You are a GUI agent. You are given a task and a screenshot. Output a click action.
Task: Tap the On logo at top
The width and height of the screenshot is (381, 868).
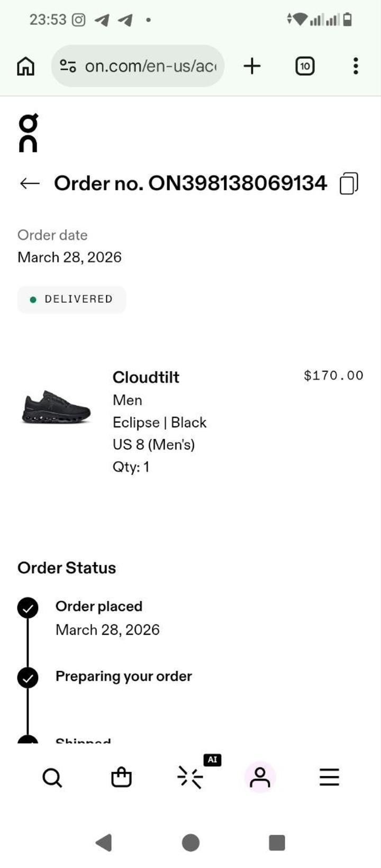(x=28, y=133)
